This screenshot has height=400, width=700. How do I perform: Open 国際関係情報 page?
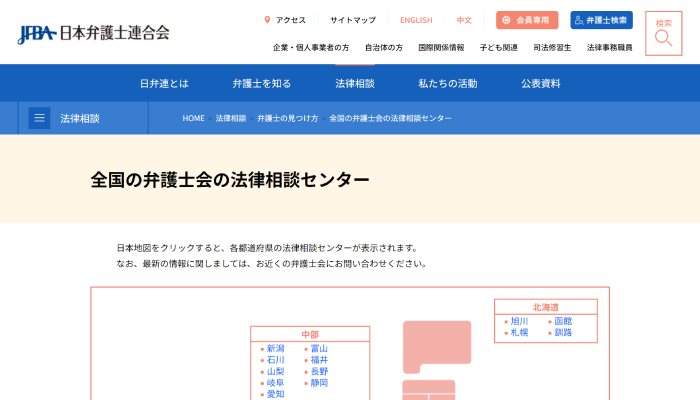coord(441,47)
